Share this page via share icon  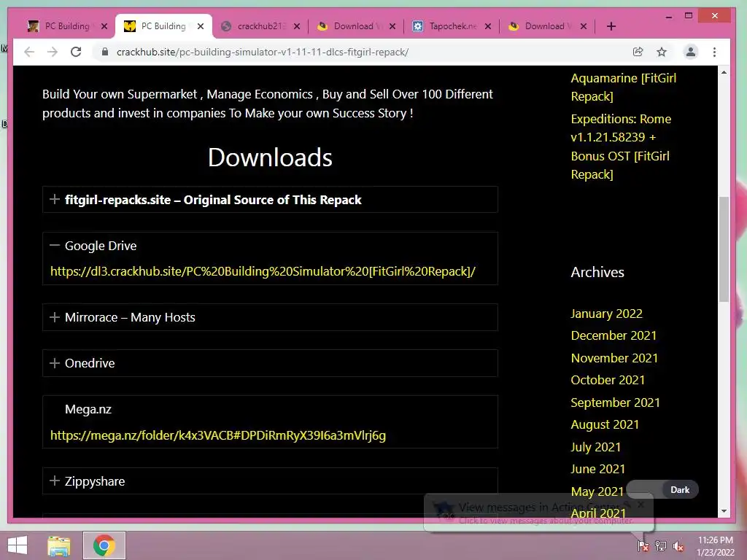coord(638,52)
